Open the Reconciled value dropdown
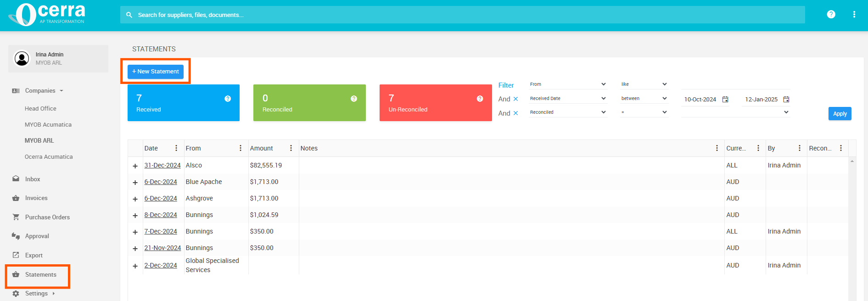Screen dimensions: 868x301 tap(735, 112)
